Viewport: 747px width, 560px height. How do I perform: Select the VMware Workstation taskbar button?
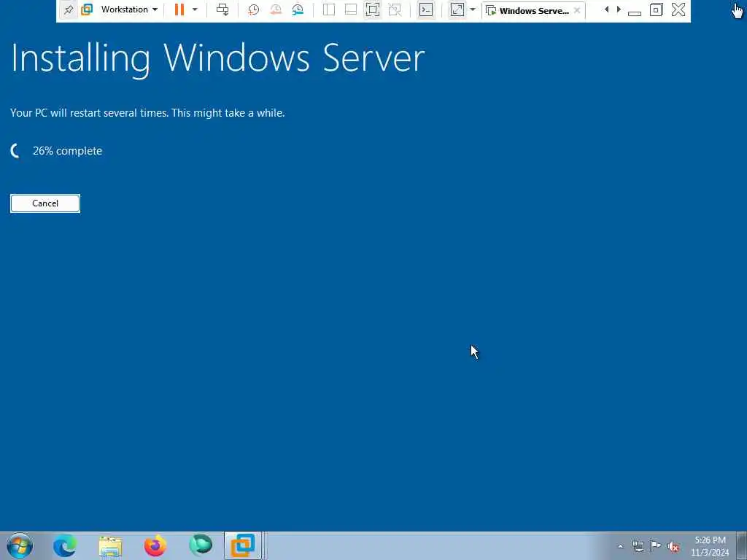pos(243,545)
